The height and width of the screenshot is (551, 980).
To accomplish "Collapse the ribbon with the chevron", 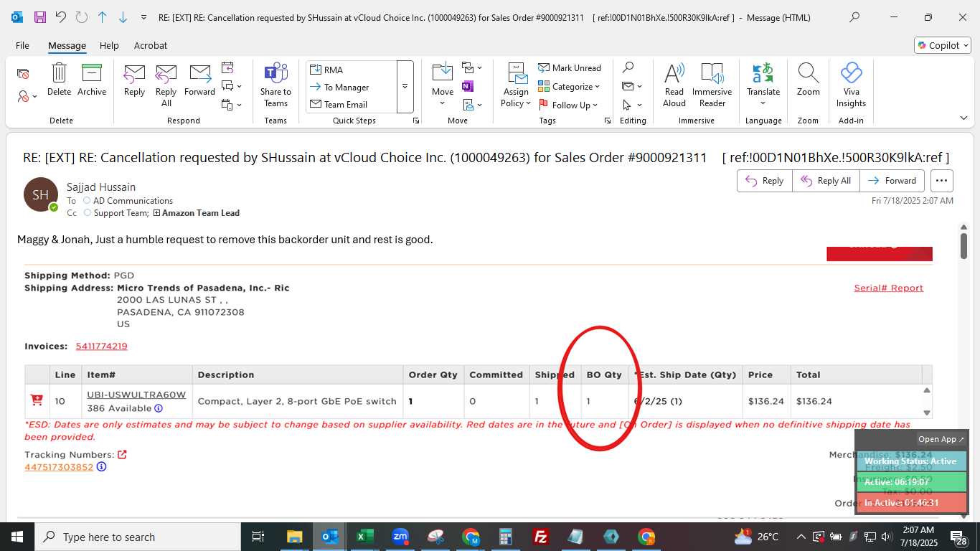I will 963,118.
